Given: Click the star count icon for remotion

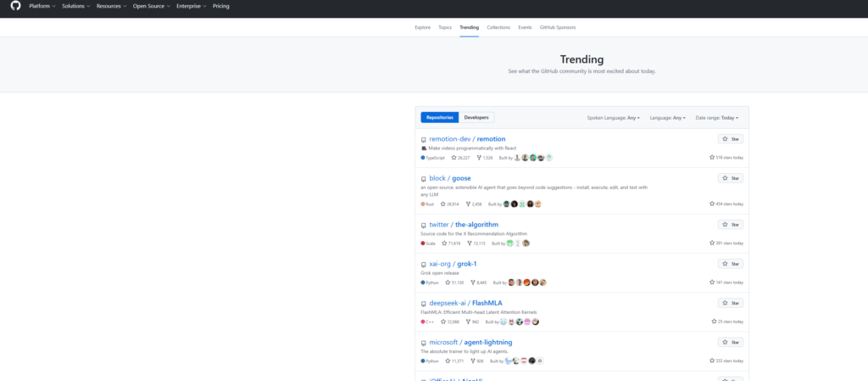Looking at the screenshot, I should point(454,158).
